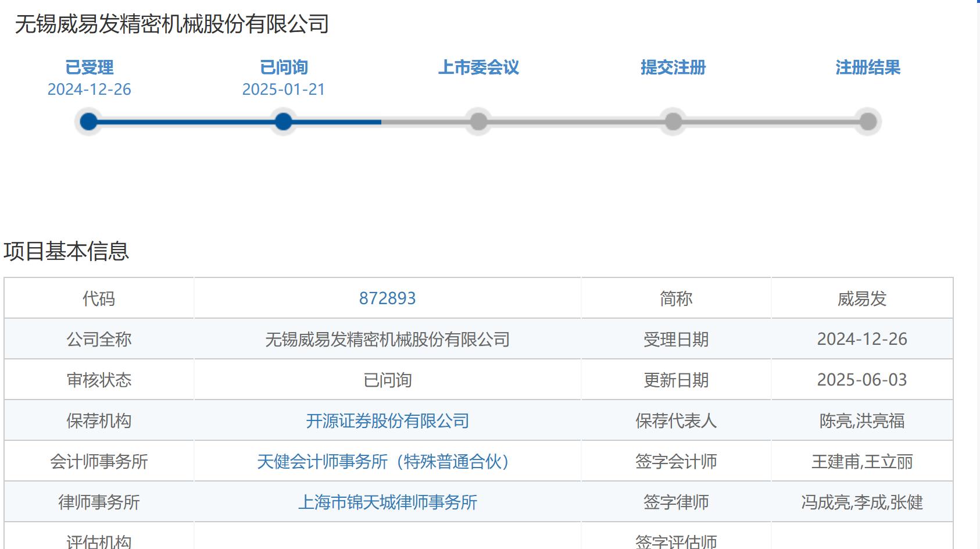
Task: Select the 已受理 stage label
Action: [89, 67]
